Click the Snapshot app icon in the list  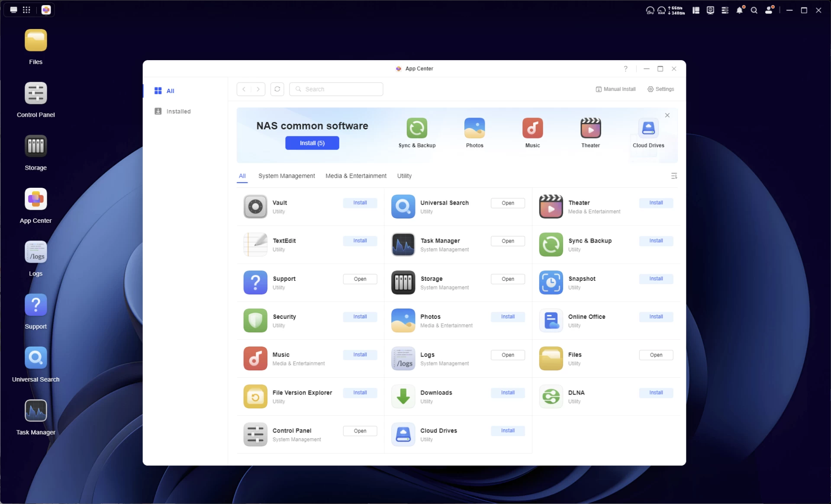(x=551, y=282)
